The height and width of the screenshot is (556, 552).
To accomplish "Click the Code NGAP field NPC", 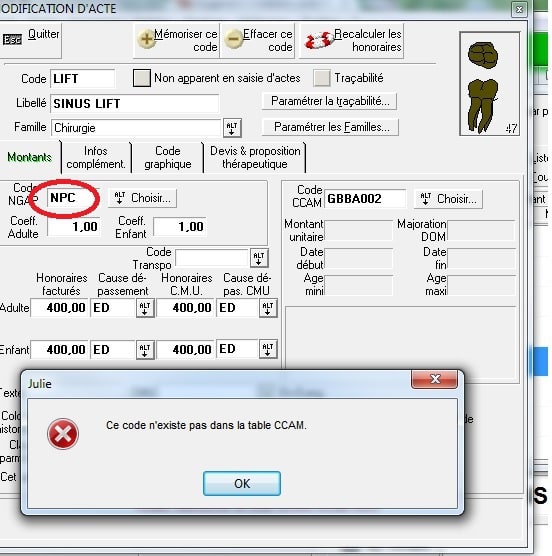I will [73, 198].
